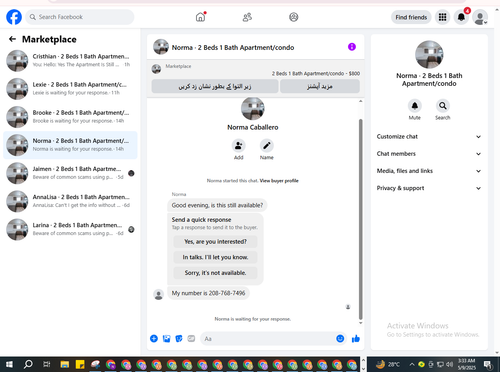This screenshot has height=372, width=500.
Task: Open Sticky Notes from the taskbar
Action: pyautogui.click(x=80, y=364)
